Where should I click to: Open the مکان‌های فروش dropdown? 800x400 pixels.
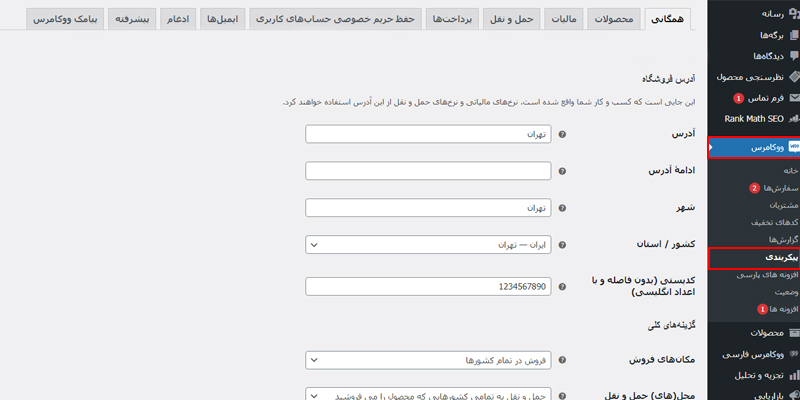coord(428,359)
